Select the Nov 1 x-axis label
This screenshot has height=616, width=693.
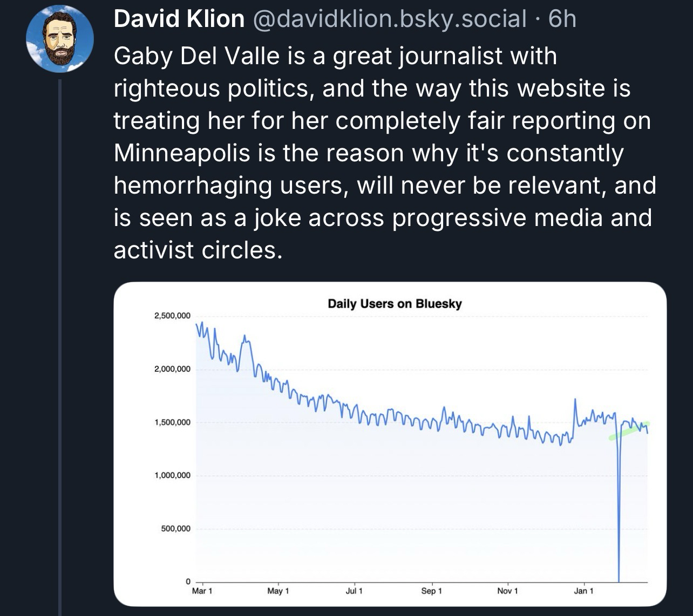[507, 591]
